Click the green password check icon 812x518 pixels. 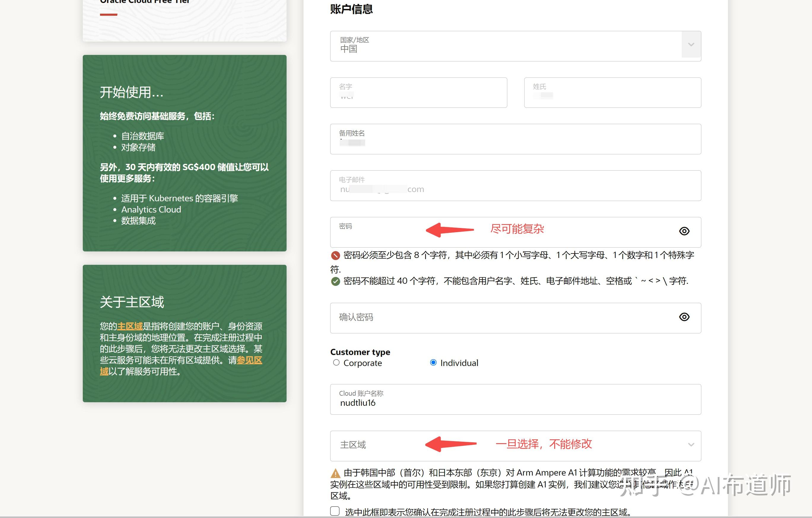(x=335, y=281)
